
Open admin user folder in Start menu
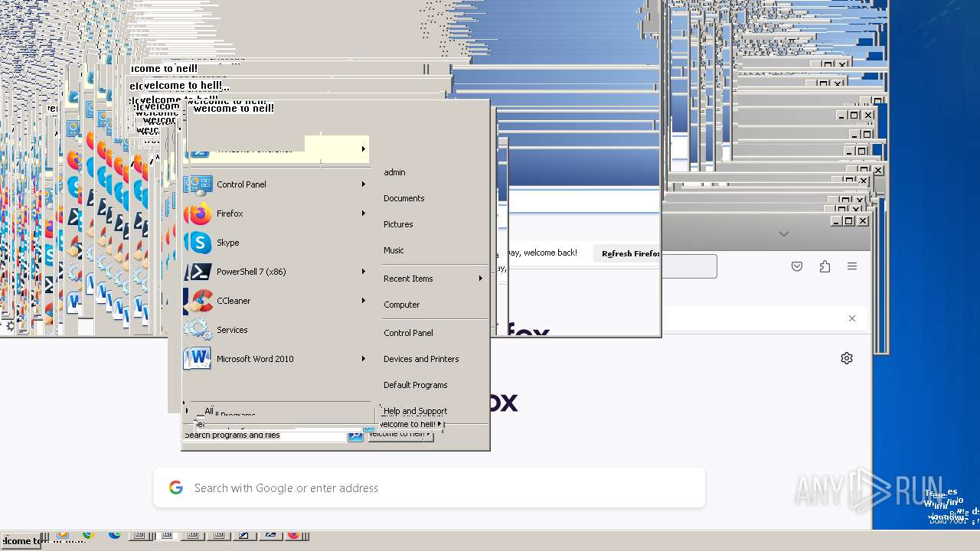(394, 172)
